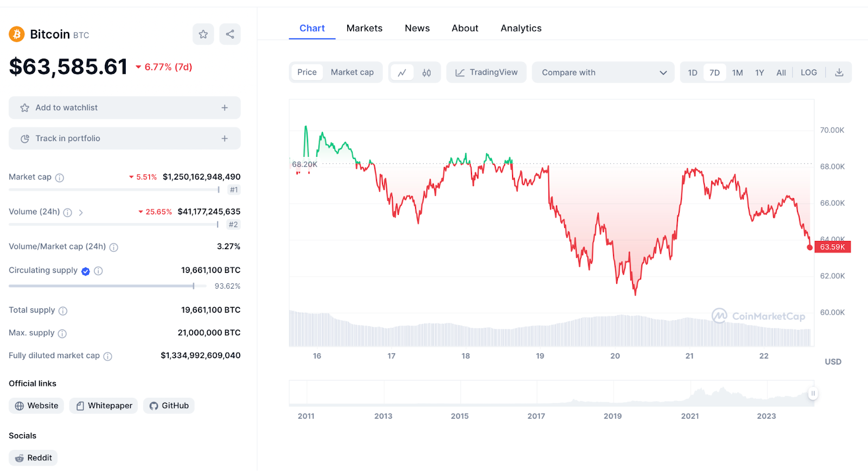Select the 7D time range

click(714, 72)
